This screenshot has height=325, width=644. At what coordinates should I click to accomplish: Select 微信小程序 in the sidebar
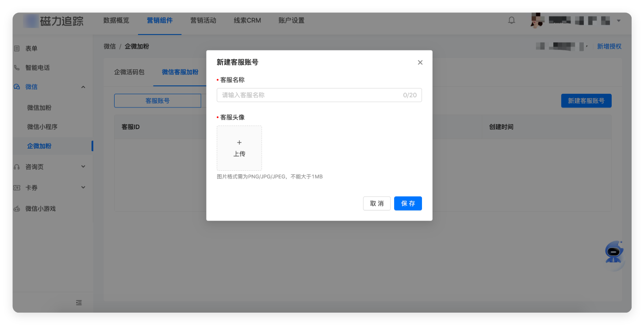pos(42,127)
